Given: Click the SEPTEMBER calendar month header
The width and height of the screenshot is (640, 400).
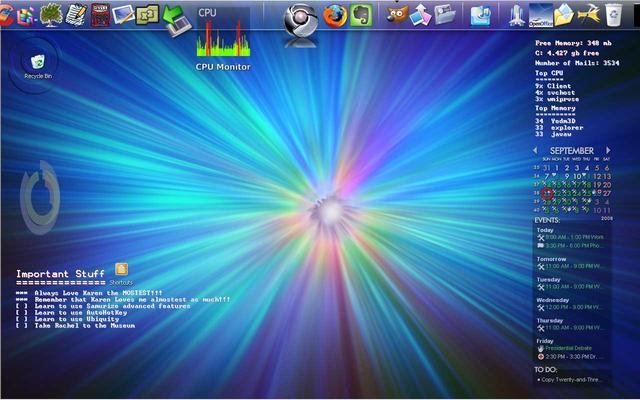Looking at the screenshot, I should (572, 151).
